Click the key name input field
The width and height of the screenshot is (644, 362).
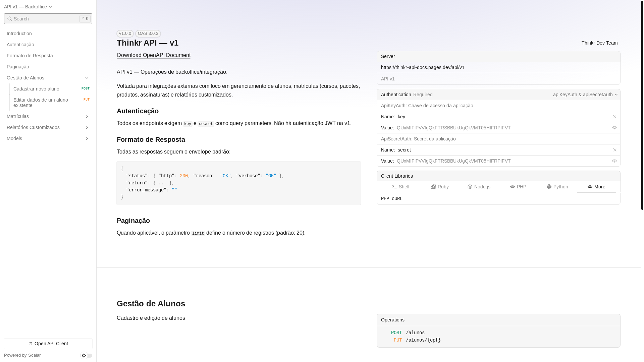tap(504, 117)
